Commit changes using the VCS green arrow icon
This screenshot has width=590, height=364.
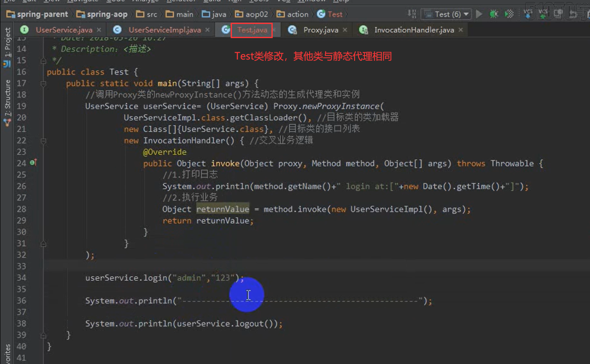pos(543,14)
